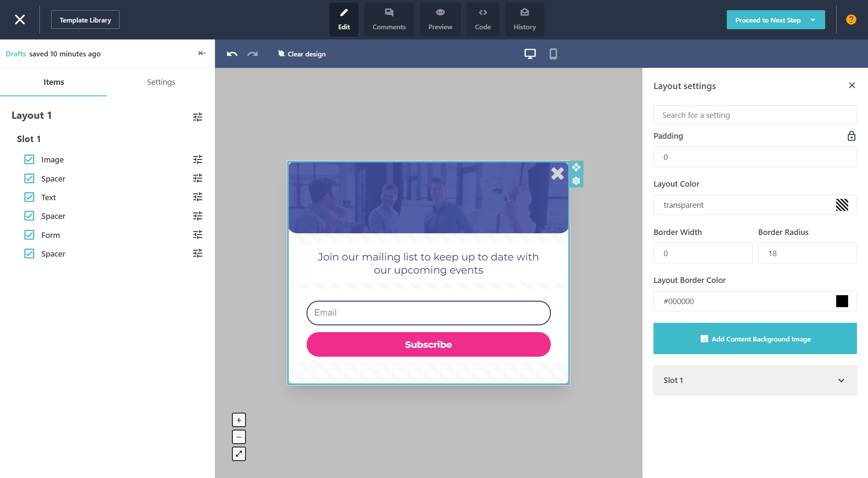Click fit-to-screen expand icon
The image size is (868, 478).
239,454
